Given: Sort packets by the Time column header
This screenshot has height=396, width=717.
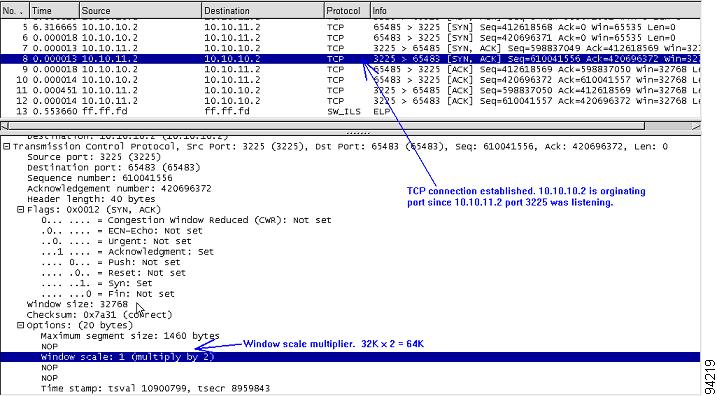Looking at the screenshot, I should pyautogui.click(x=55, y=11).
